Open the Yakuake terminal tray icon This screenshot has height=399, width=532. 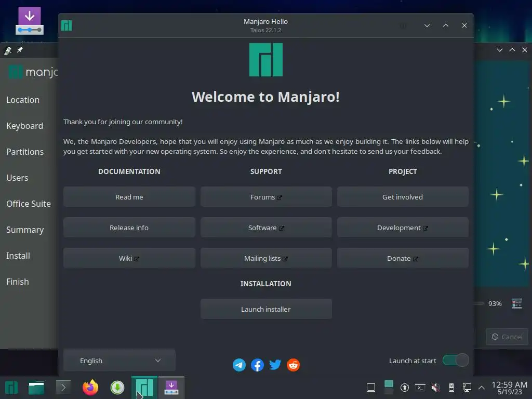pos(420,388)
